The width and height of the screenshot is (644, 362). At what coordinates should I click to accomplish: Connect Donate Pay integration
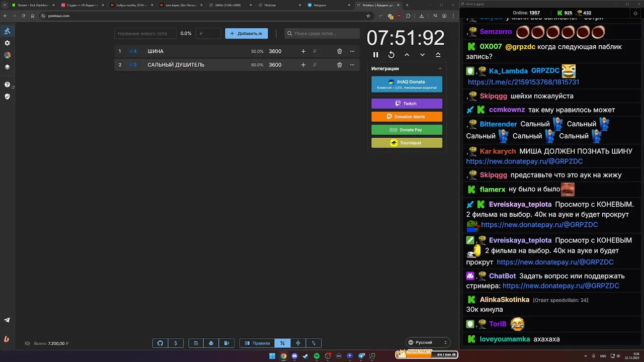pyautogui.click(x=407, y=130)
